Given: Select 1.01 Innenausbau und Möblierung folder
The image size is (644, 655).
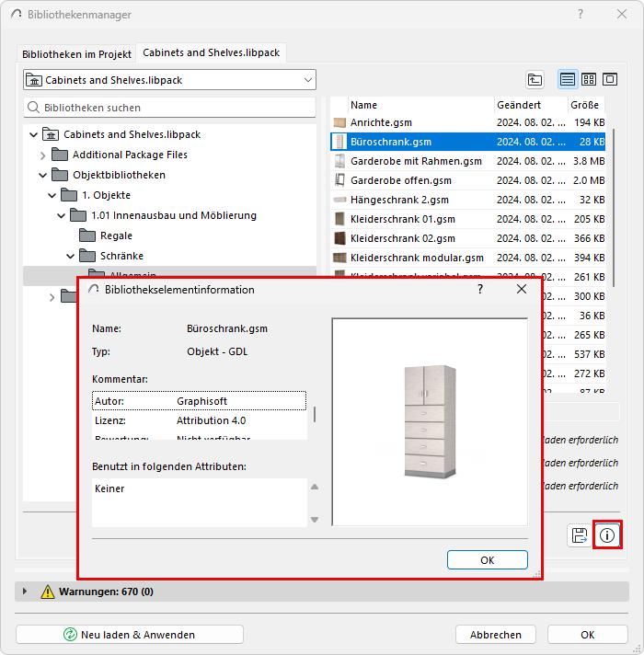Looking at the screenshot, I should 174,215.
